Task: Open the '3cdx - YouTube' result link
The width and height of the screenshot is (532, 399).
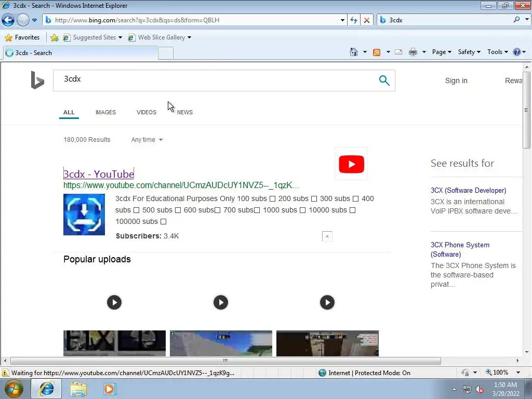Action: click(x=98, y=174)
